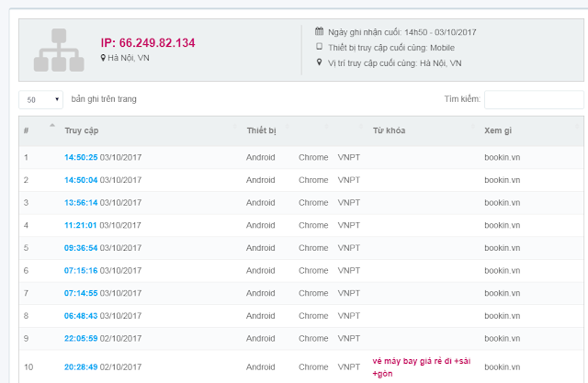Click the device icon for Thiết bị truy cập
Image resolution: width=588 pixels, height=383 pixels.
click(319, 47)
